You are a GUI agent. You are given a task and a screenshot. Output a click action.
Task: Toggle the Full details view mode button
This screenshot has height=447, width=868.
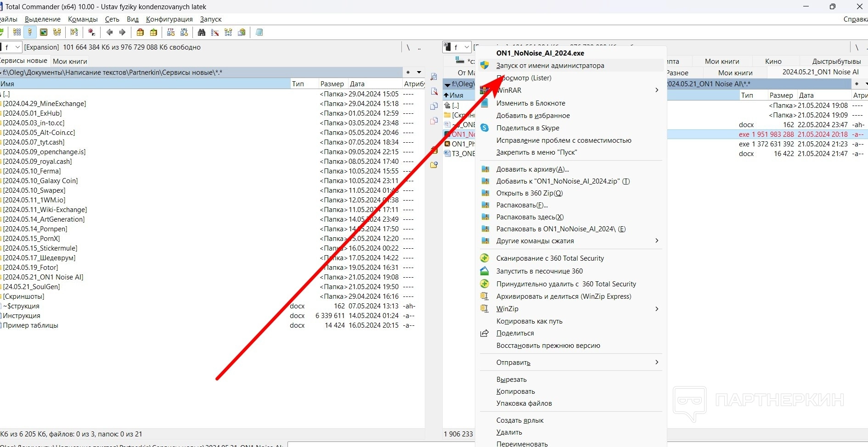coord(30,32)
